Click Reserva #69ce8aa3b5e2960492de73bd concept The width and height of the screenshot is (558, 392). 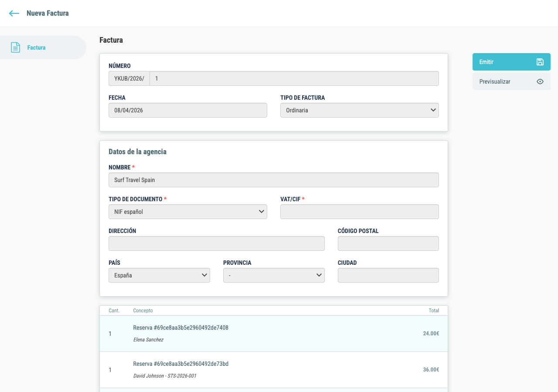pos(181,364)
